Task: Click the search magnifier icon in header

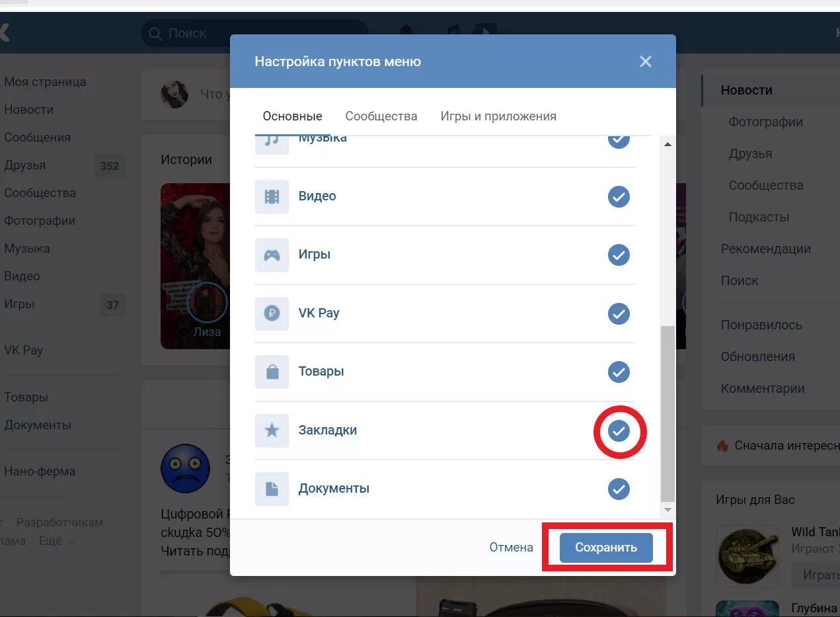Action: tap(155, 33)
